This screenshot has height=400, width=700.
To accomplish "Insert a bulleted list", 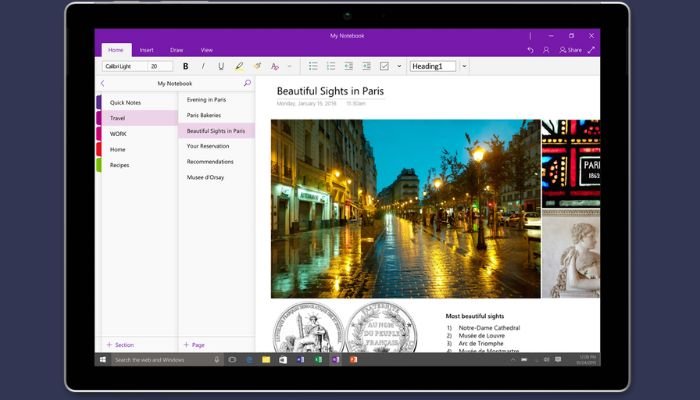I will click(x=313, y=66).
